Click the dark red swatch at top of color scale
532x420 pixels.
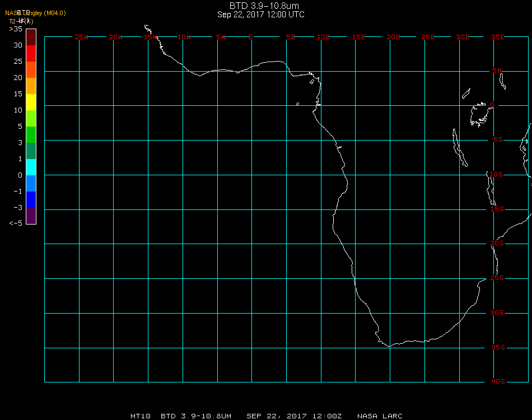[x=31, y=37]
